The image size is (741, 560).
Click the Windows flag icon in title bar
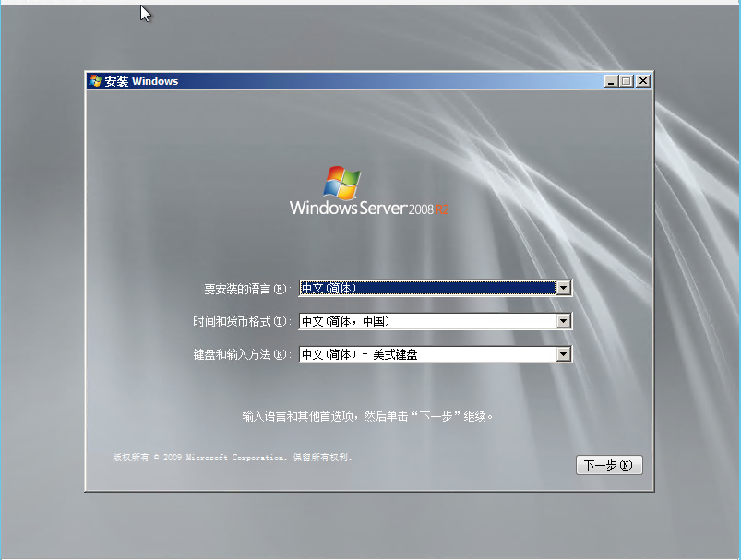click(95, 81)
